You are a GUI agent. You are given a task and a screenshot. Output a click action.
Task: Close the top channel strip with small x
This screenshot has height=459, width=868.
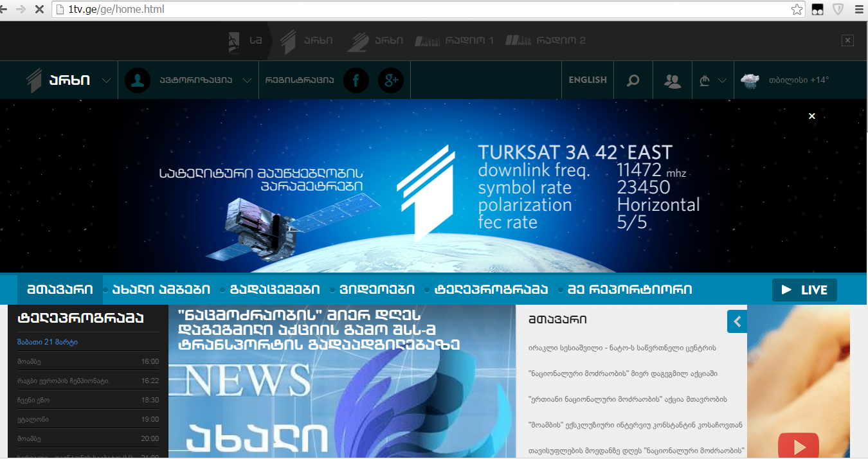(x=847, y=40)
